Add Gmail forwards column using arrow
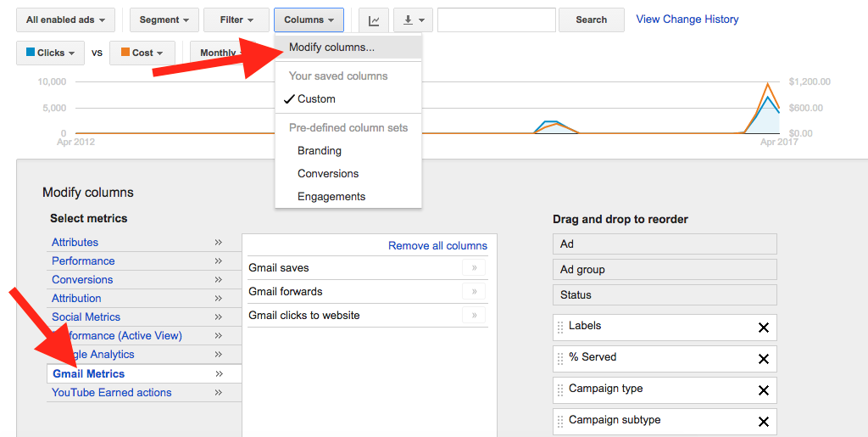This screenshot has height=437, width=868. point(474,292)
